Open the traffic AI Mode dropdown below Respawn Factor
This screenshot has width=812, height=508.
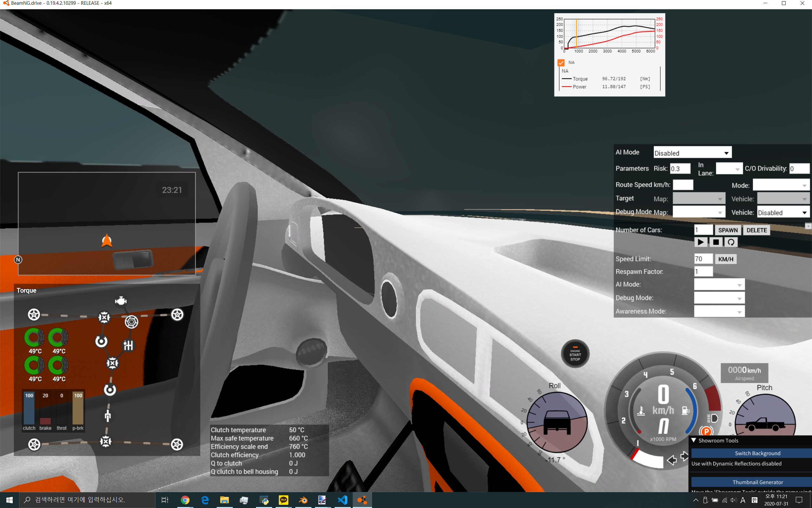tap(719, 284)
